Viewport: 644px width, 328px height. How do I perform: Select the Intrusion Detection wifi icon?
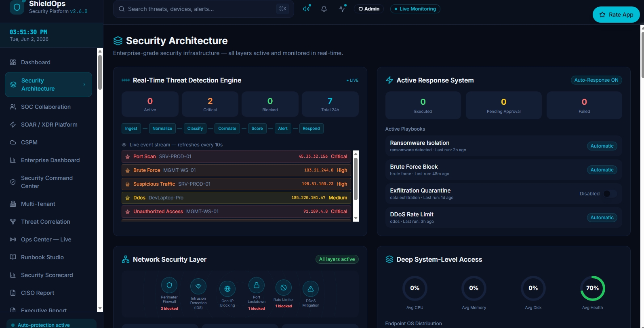[x=198, y=286]
